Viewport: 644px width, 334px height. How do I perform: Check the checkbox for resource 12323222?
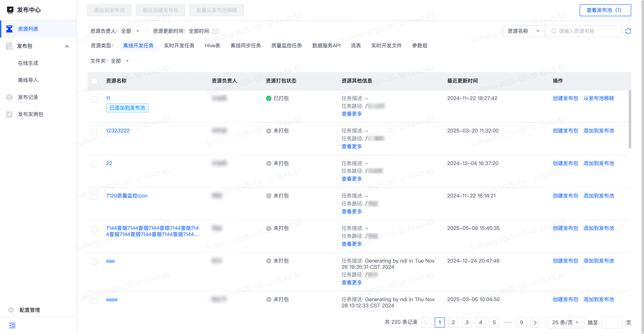[x=94, y=131]
